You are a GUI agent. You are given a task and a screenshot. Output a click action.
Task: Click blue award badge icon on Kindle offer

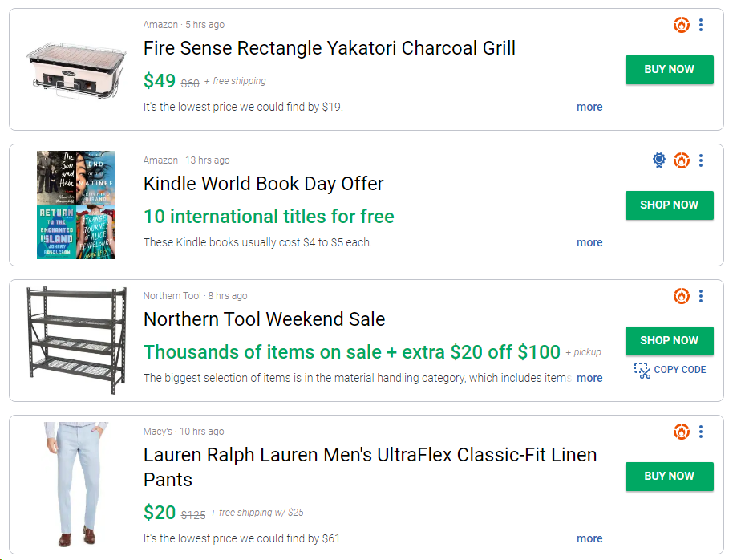(659, 160)
